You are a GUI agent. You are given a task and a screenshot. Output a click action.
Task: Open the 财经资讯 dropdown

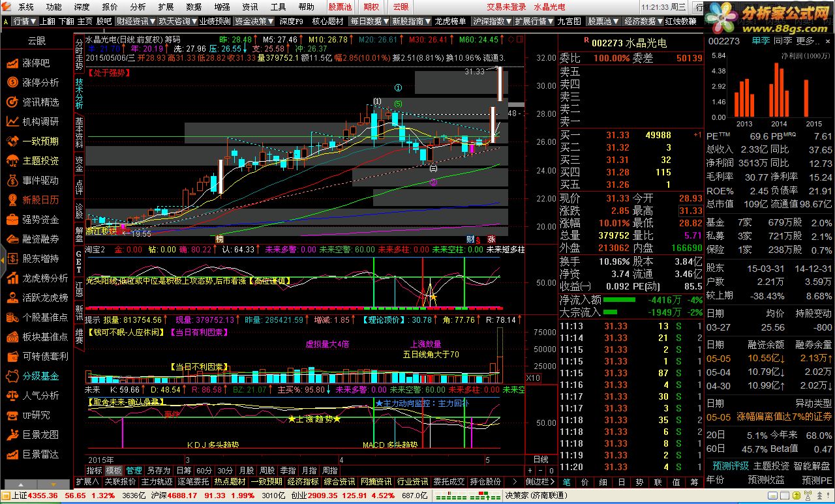[138, 21]
